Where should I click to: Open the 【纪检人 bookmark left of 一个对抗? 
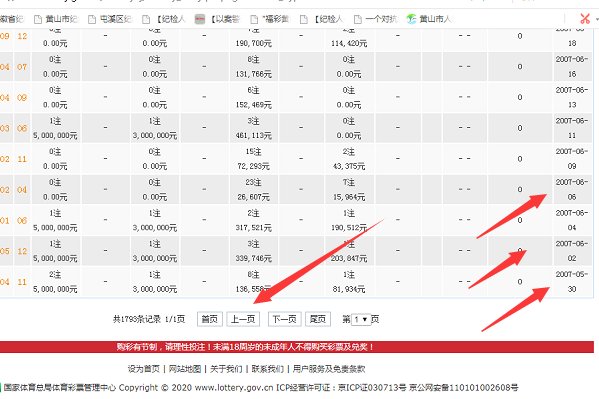pyautogui.click(x=321, y=19)
